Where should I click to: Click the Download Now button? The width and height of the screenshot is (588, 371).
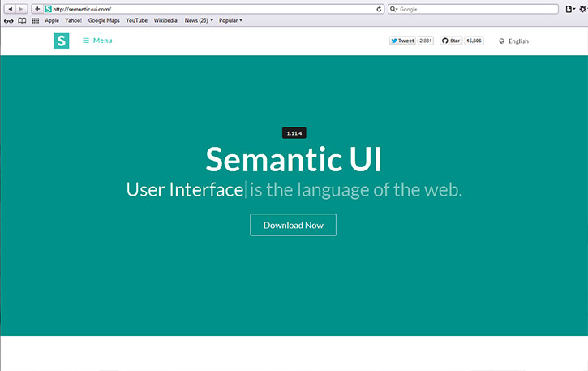tap(294, 225)
